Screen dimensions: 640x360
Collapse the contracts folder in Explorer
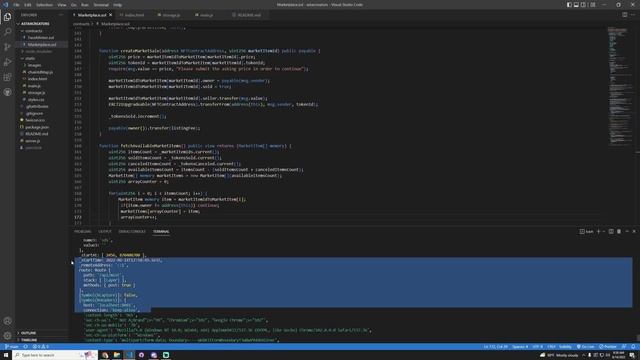(x=34, y=31)
